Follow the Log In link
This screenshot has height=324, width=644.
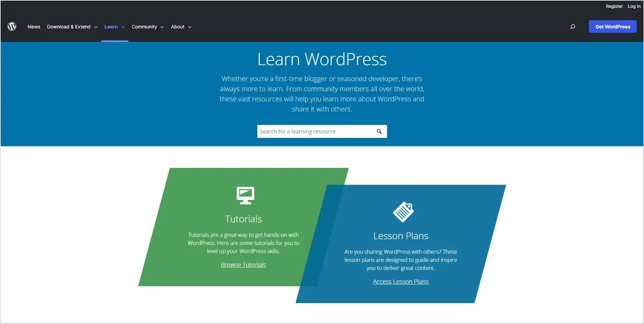pyautogui.click(x=634, y=6)
